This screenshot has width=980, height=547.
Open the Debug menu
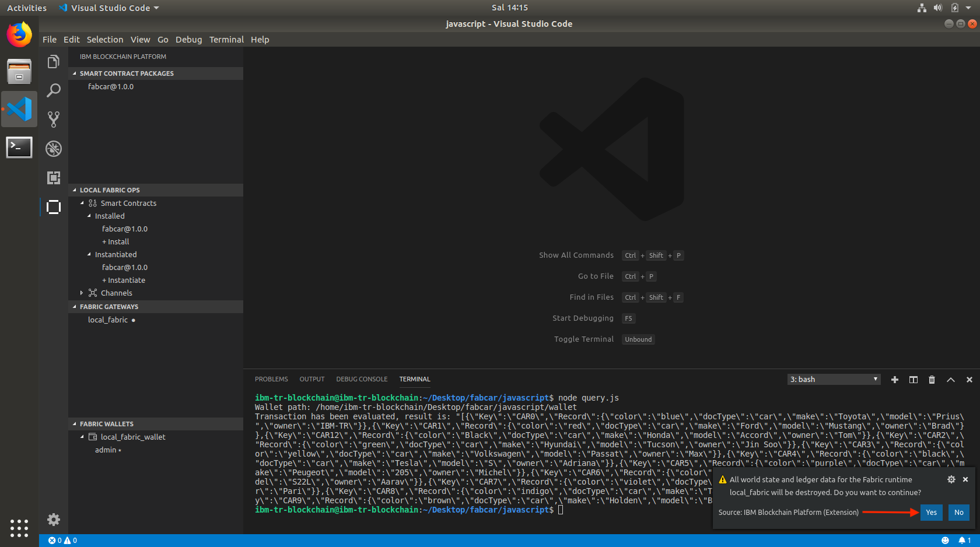[x=188, y=40]
